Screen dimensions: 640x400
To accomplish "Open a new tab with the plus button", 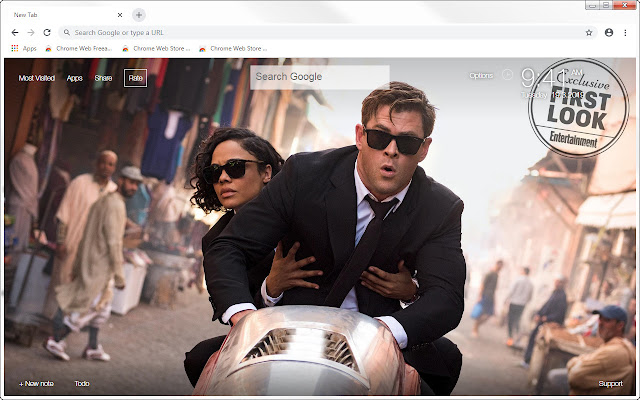I will pos(139,15).
